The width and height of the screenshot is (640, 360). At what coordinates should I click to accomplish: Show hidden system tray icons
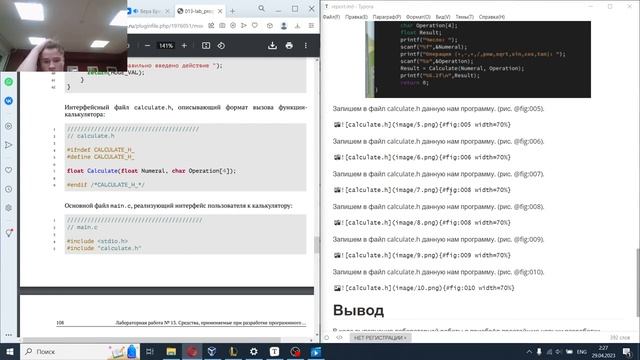pyautogui.click(x=529, y=351)
